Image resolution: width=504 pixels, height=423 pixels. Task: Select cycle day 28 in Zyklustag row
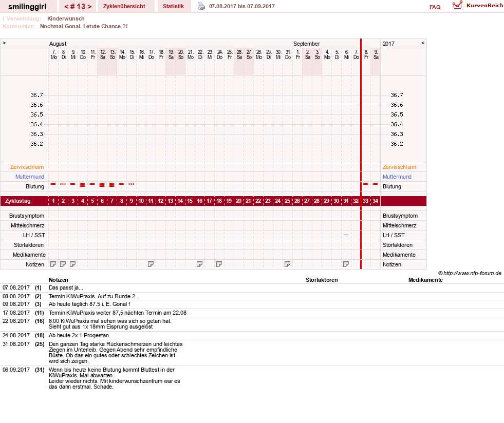316,201
